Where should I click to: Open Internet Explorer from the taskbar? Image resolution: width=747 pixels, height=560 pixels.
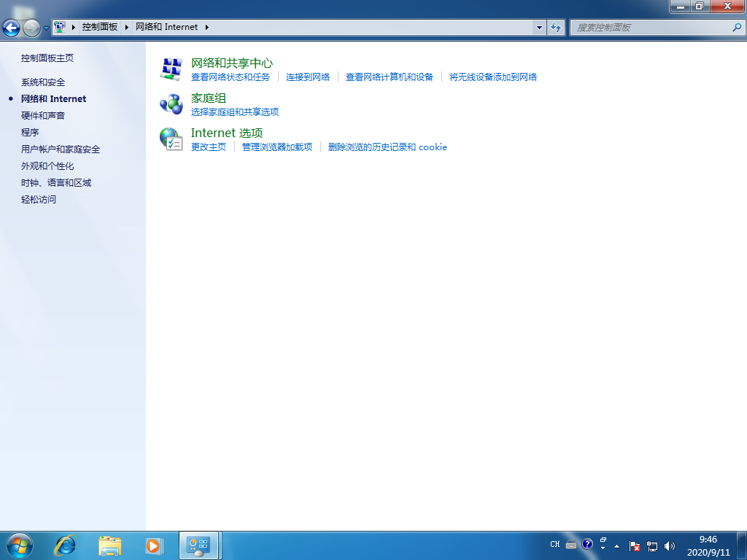pos(66,545)
